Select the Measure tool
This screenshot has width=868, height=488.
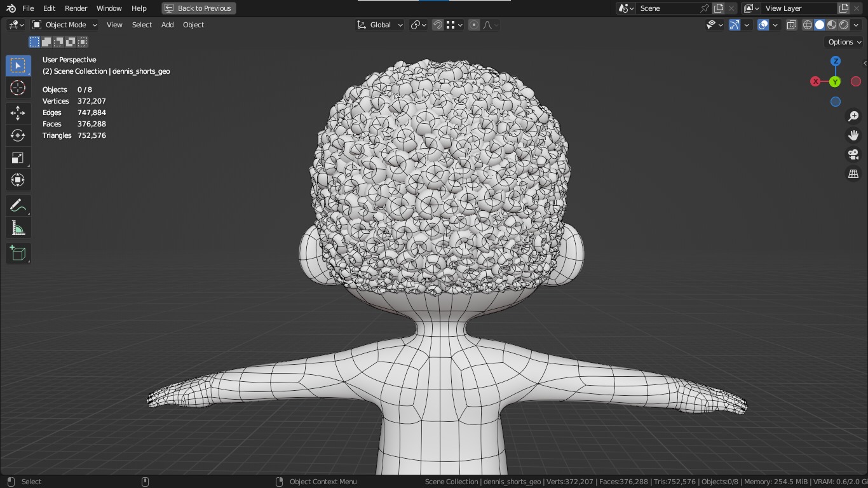coord(18,227)
